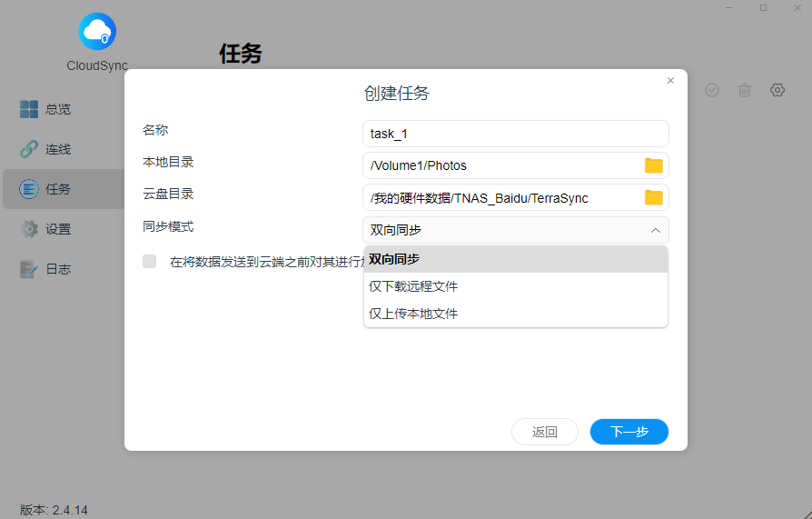The height and width of the screenshot is (519, 812).
Task: Click the 下一步 next button
Action: pos(629,432)
